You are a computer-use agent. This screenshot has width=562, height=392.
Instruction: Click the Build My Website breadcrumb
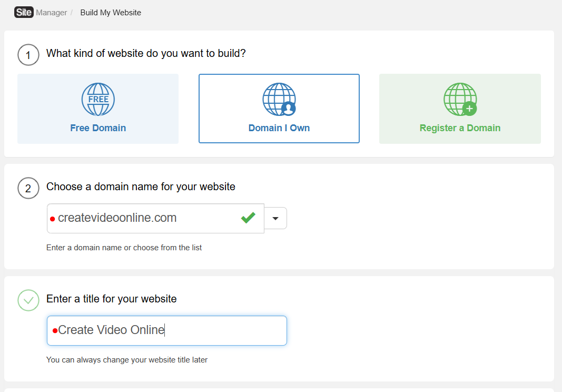(x=111, y=13)
